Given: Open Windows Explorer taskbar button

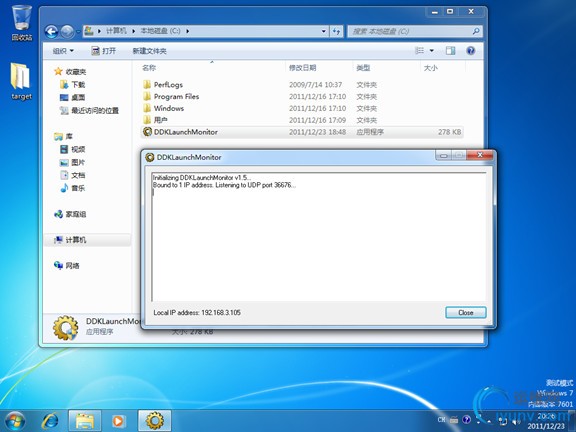Looking at the screenshot, I should (84, 421).
